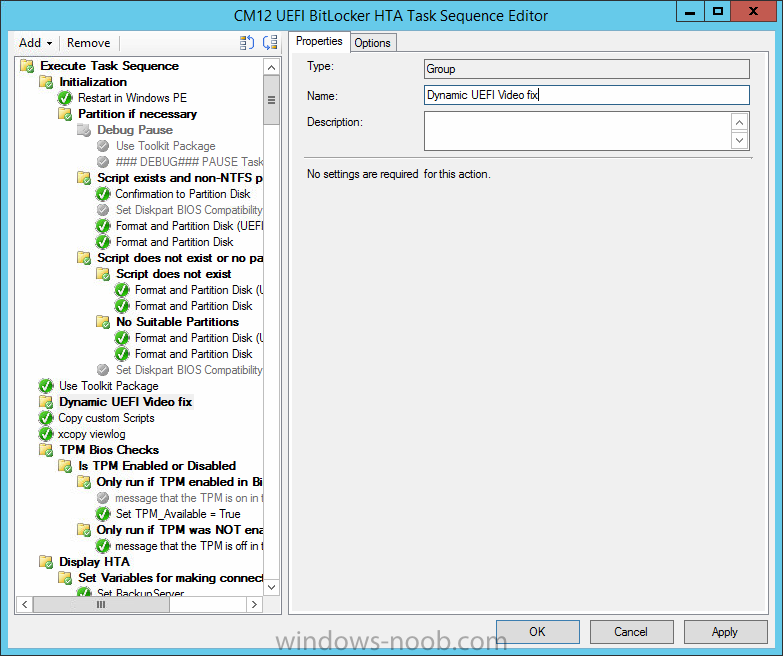783x656 pixels.
Task: Close the Task Sequence Editor window
Action: pyautogui.click(x=754, y=11)
